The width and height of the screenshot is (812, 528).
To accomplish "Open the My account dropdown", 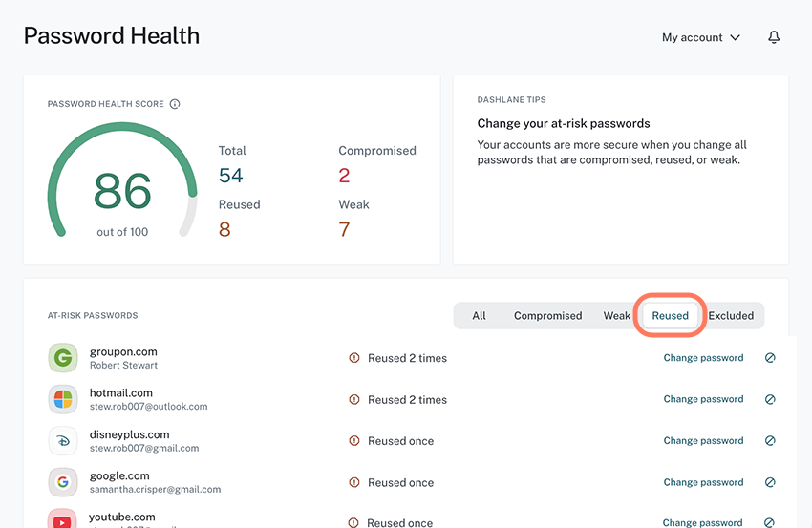I will [x=701, y=37].
